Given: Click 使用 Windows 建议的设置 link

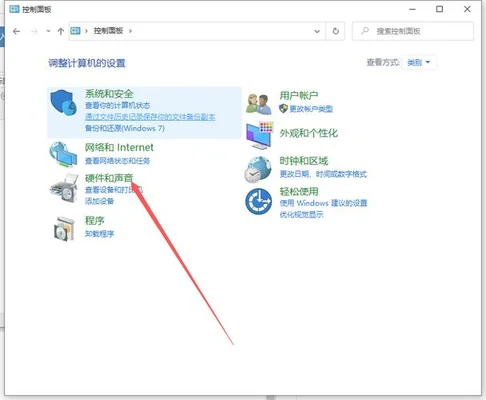Looking at the screenshot, I should coord(323,203).
